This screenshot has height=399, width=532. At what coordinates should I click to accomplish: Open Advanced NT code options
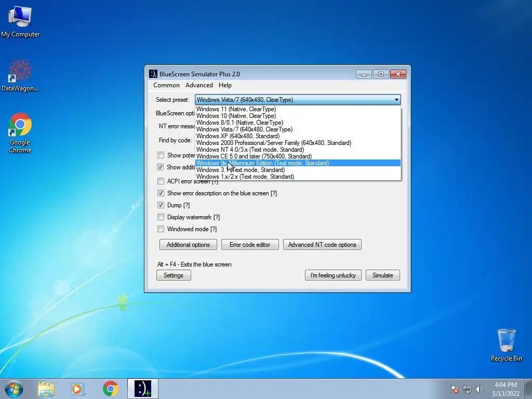point(322,245)
